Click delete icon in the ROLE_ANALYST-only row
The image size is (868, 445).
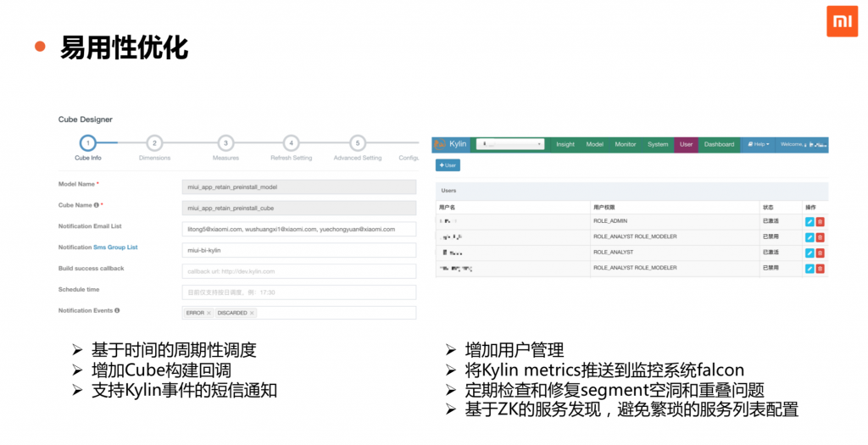coord(820,253)
